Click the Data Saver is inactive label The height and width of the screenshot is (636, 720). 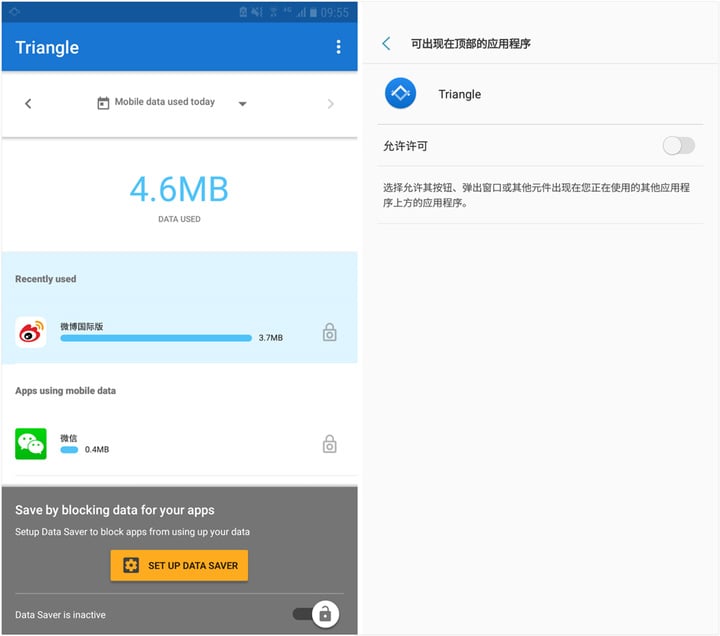tap(60, 615)
